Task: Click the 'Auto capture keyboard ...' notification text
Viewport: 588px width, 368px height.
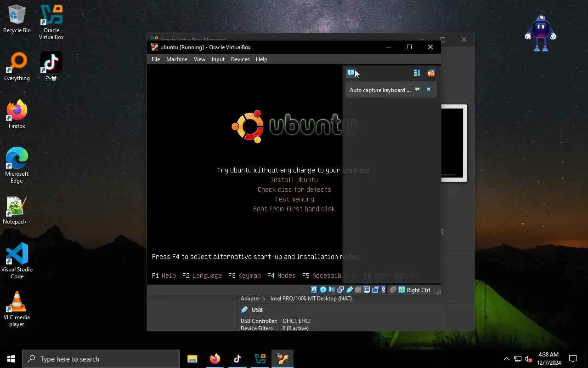Action: click(380, 90)
